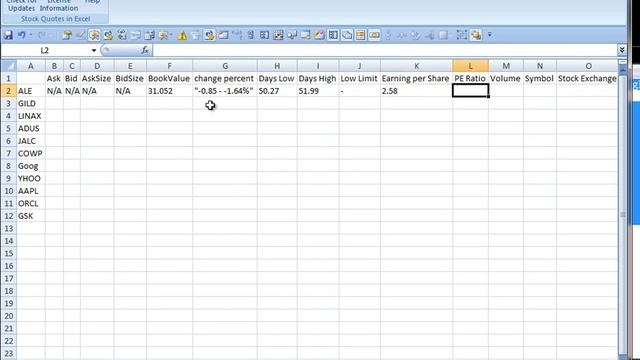This screenshot has height=360, width=640.
Task: Click the change percent header cell
Action: coord(225,78)
